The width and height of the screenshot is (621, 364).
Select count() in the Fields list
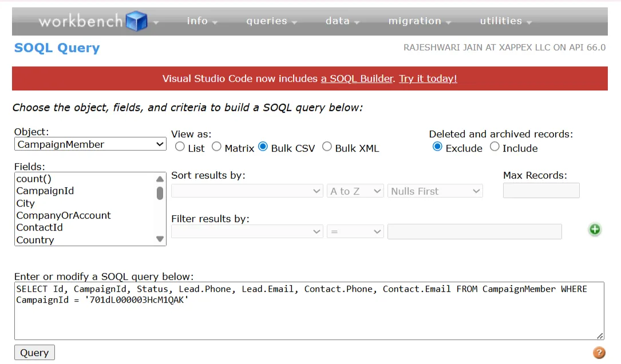[x=34, y=179]
